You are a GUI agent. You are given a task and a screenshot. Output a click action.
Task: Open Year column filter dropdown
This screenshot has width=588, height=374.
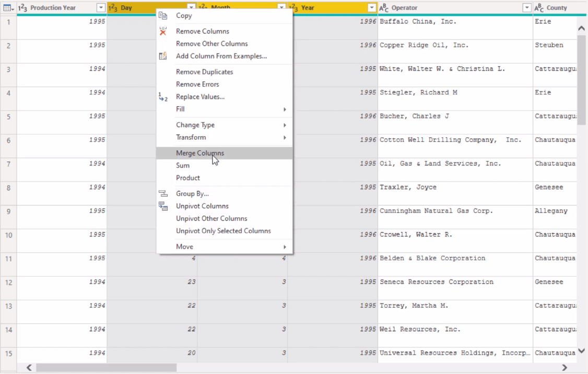pyautogui.click(x=372, y=7)
